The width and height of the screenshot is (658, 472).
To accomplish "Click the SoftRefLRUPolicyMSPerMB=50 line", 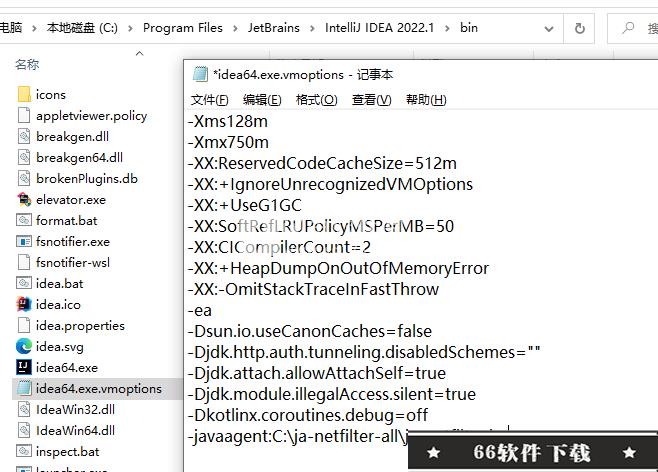I will pyautogui.click(x=321, y=226).
